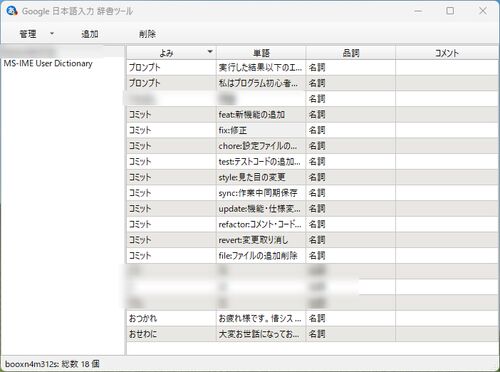
Task: Open the 管理 menu
Action: pos(28,34)
